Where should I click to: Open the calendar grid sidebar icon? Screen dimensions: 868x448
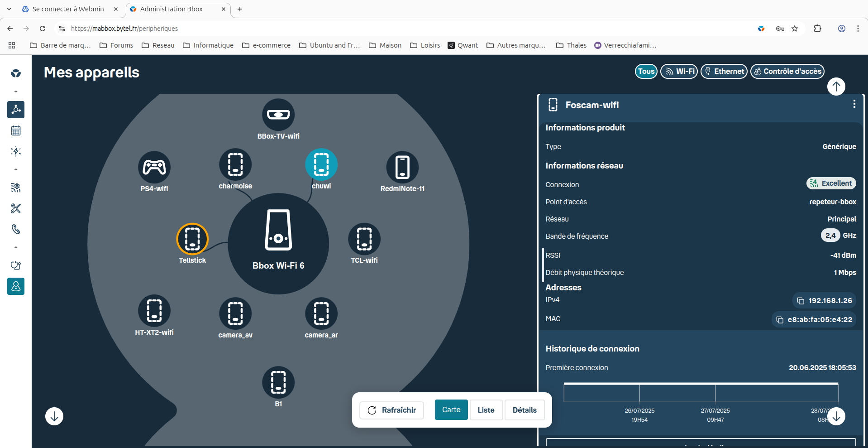tap(16, 130)
